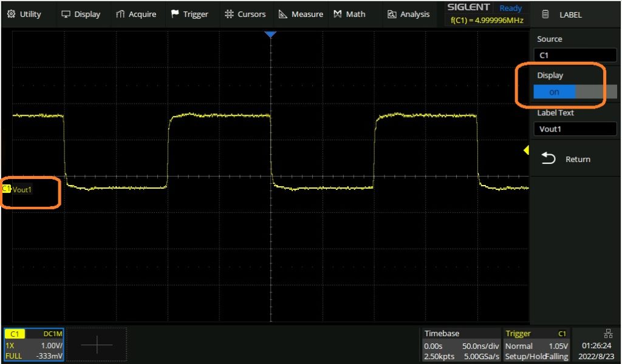The width and height of the screenshot is (622, 364).
Task: Open the Source C1 dropdown
Action: pyautogui.click(x=575, y=55)
